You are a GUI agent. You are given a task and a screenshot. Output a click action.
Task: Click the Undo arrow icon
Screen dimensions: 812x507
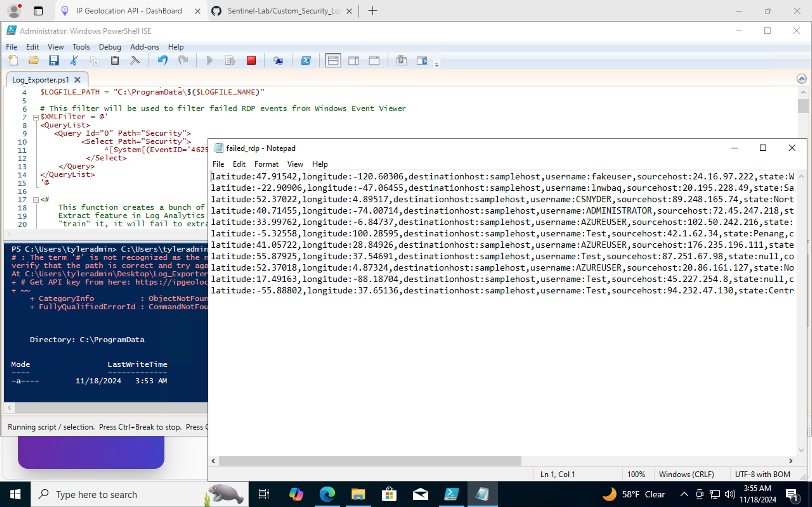pyautogui.click(x=163, y=61)
